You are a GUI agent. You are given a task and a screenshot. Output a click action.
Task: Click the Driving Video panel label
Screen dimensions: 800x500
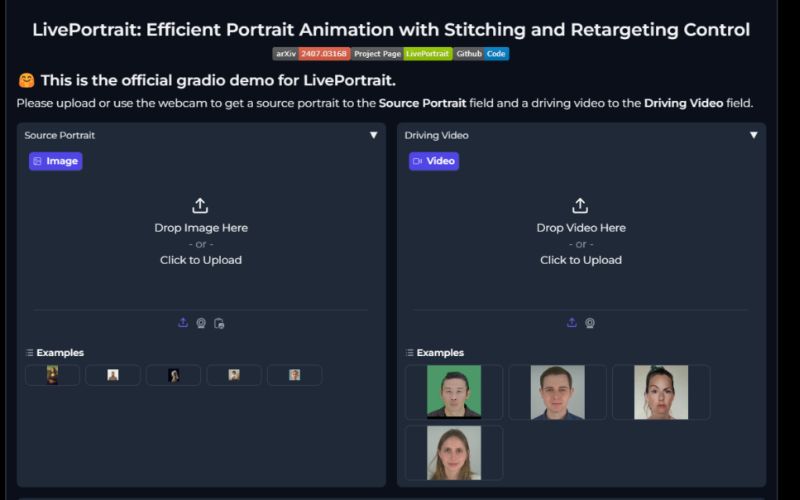tap(437, 135)
